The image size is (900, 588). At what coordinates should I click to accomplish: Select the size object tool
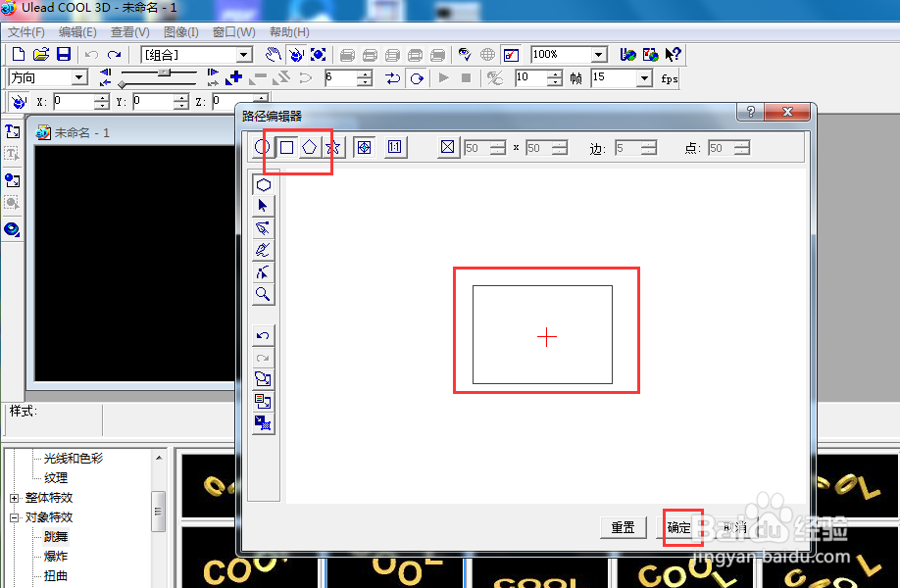(x=319, y=55)
